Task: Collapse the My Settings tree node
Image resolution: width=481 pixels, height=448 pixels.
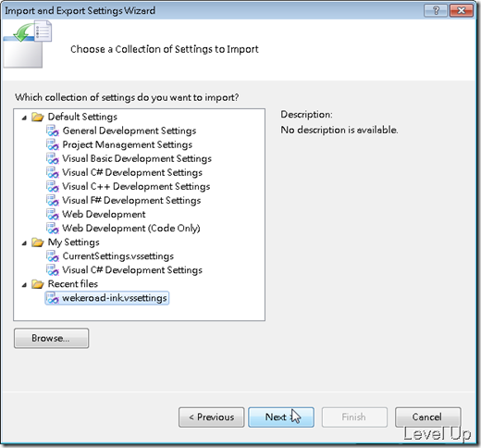Action: click(24, 243)
